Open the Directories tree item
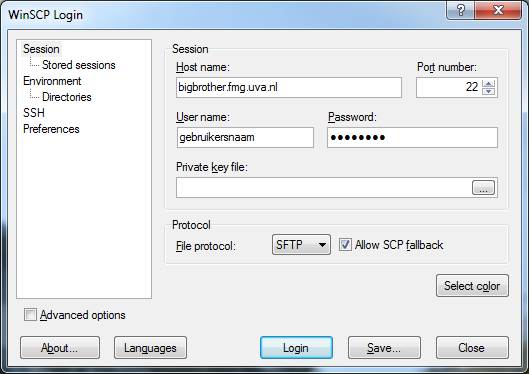Viewport: 529px width, 374px height. (67, 97)
